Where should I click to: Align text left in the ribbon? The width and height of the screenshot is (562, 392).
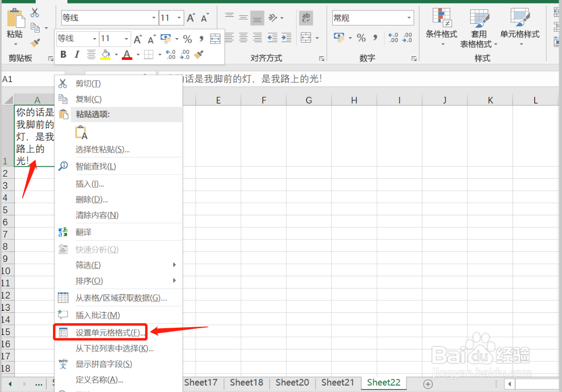[x=229, y=37]
